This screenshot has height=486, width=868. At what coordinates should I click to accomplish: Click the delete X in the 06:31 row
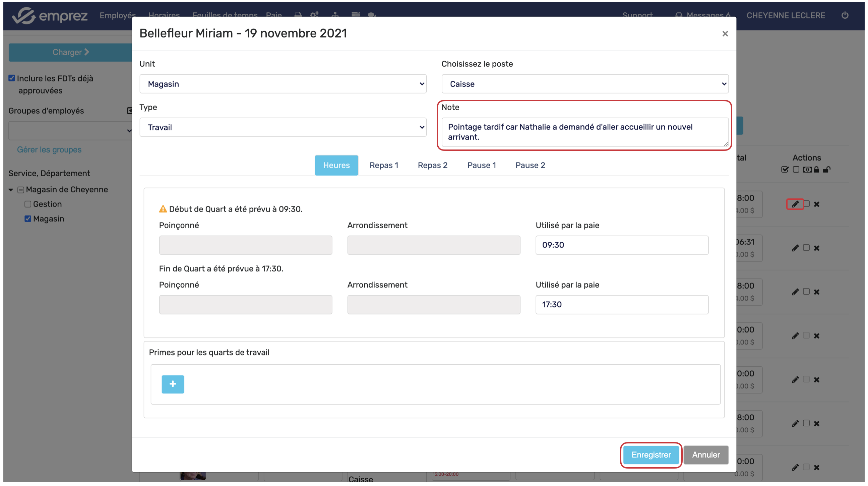(x=816, y=248)
